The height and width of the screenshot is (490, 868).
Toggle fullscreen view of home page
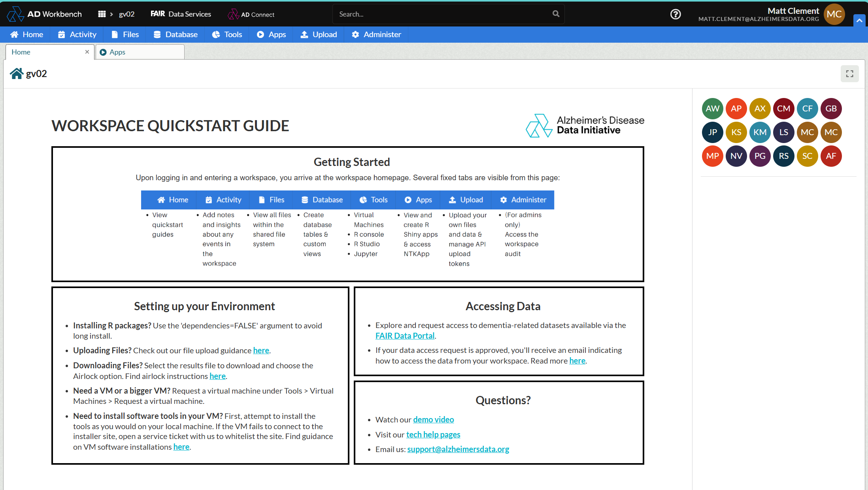(x=849, y=74)
